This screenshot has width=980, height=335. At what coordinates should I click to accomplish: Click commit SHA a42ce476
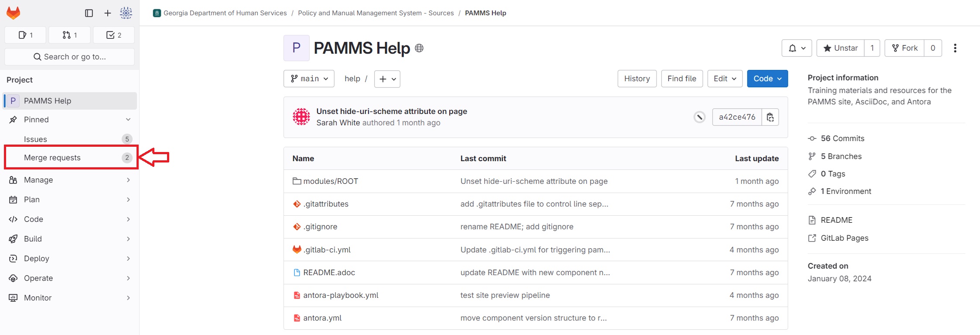(x=737, y=117)
